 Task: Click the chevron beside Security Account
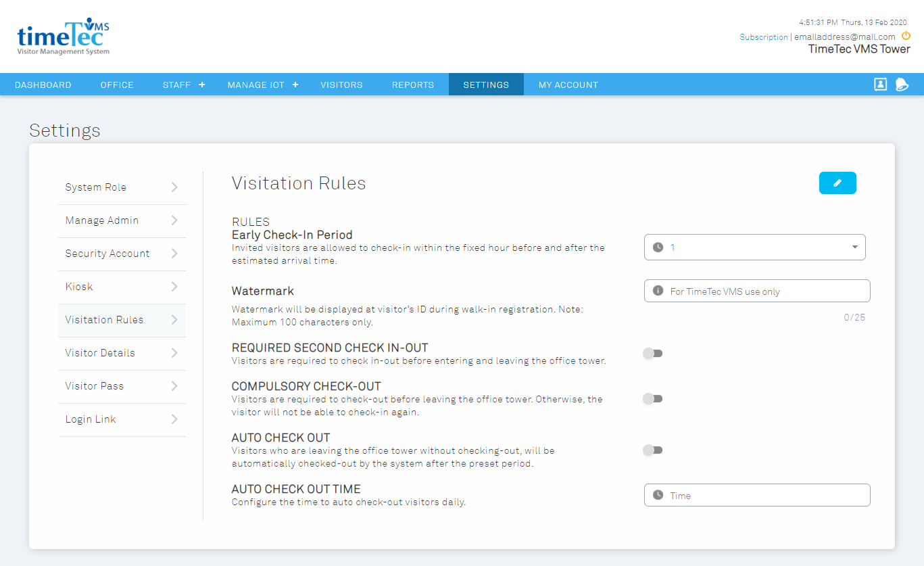pyautogui.click(x=174, y=254)
